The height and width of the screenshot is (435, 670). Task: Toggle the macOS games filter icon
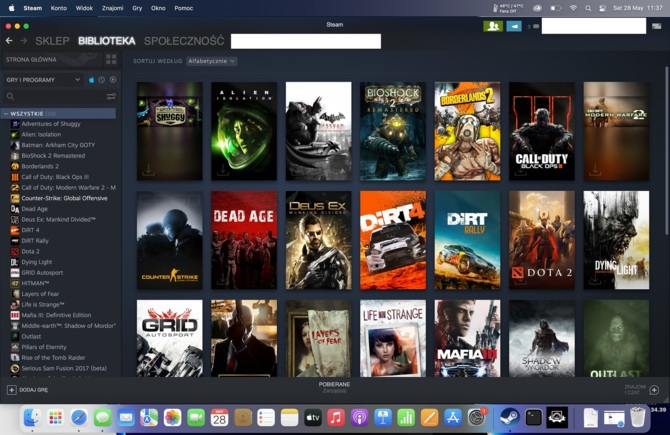click(91, 80)
